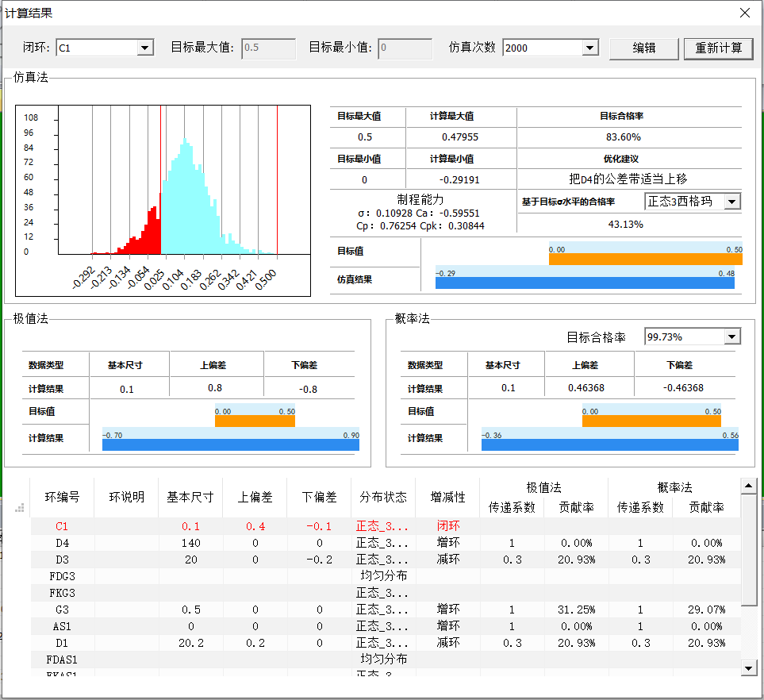Click the 环编号 column header

(x=62, y=497)
